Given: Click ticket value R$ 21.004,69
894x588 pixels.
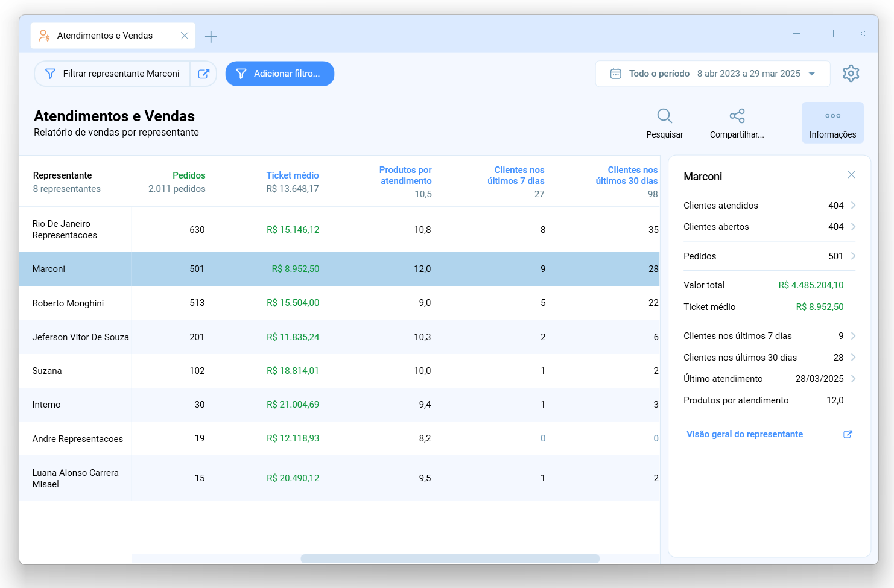Looking at the screenshot, I should pyautogui.click(x=293, y=405).
